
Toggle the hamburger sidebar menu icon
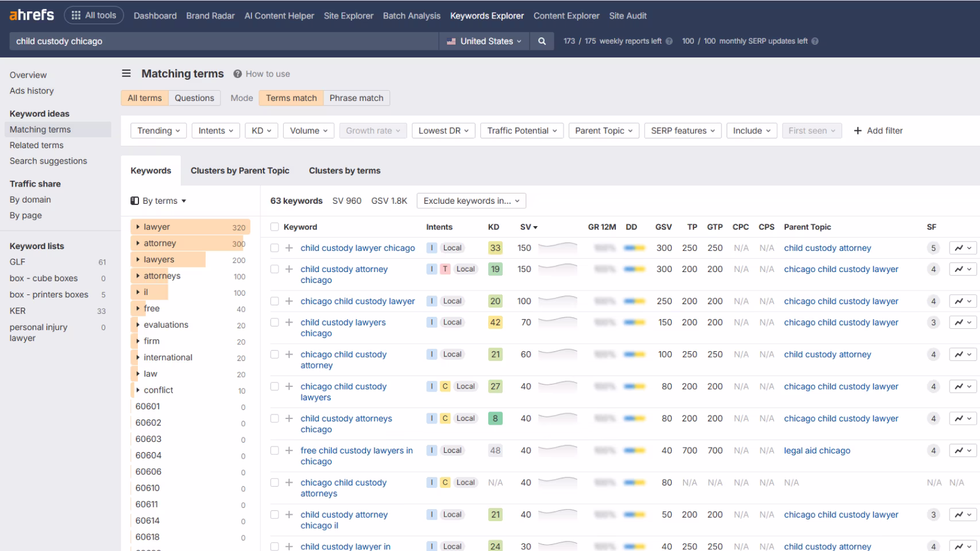(126, 73)
